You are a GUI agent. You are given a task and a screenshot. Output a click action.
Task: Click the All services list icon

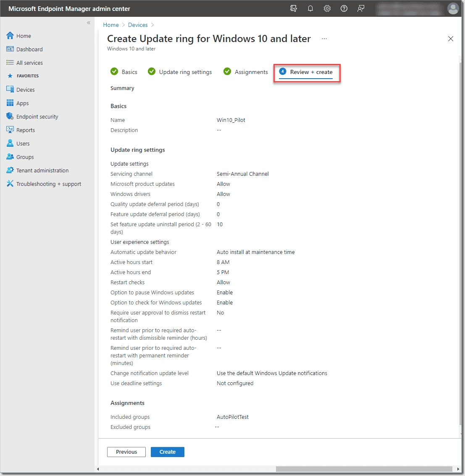click(10, 63)
